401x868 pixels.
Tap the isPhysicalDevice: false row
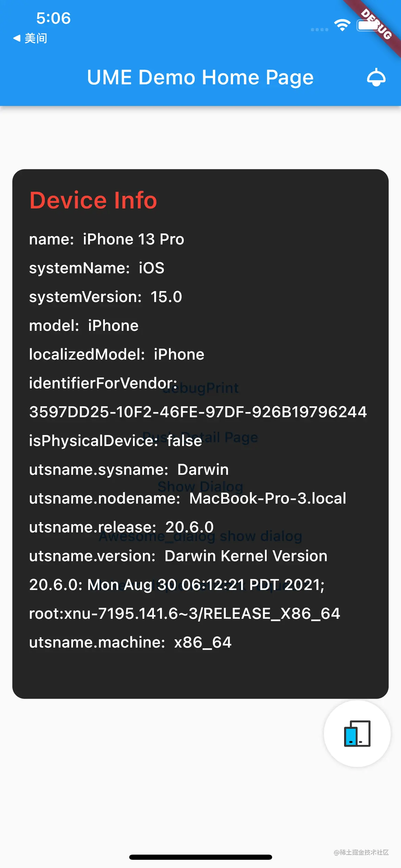(x=116, y=441)
